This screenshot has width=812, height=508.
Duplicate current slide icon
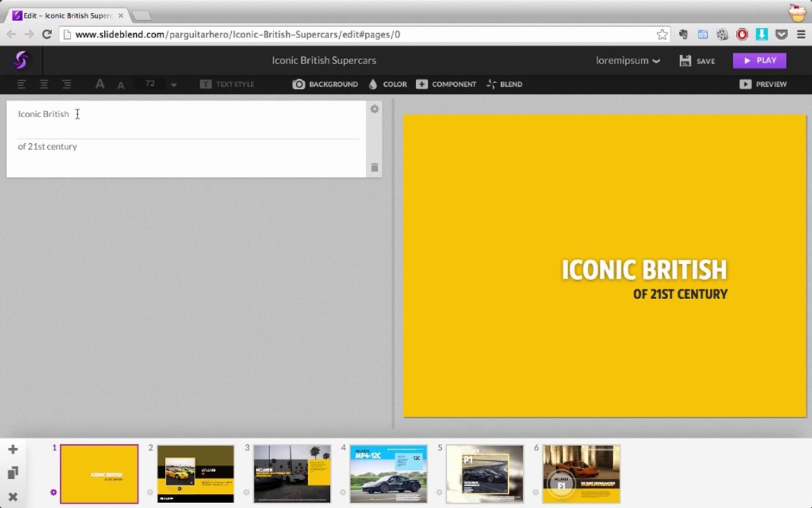pyautogui.click(x=13, y=473)
